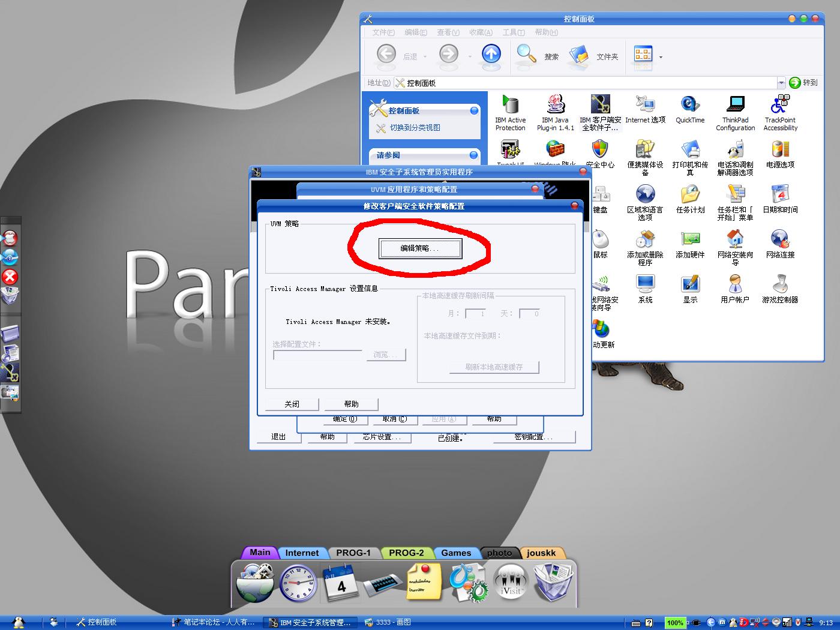
Task: Click the 100% battery indicator in tray
Action: click(675, 623)
